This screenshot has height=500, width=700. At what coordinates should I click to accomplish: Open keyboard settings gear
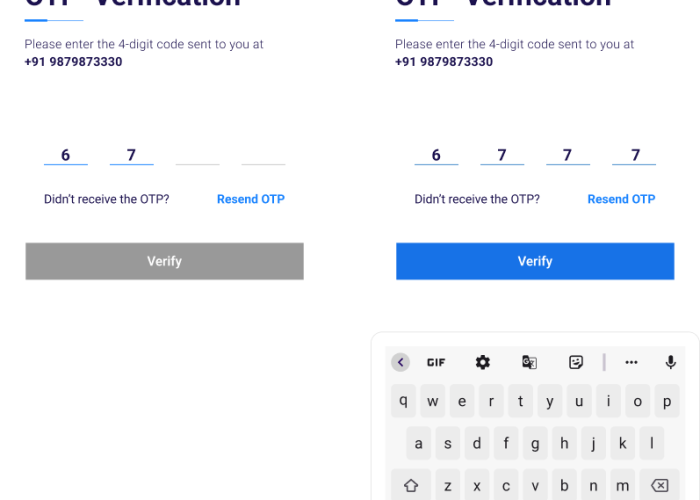[x=483, y=362]
